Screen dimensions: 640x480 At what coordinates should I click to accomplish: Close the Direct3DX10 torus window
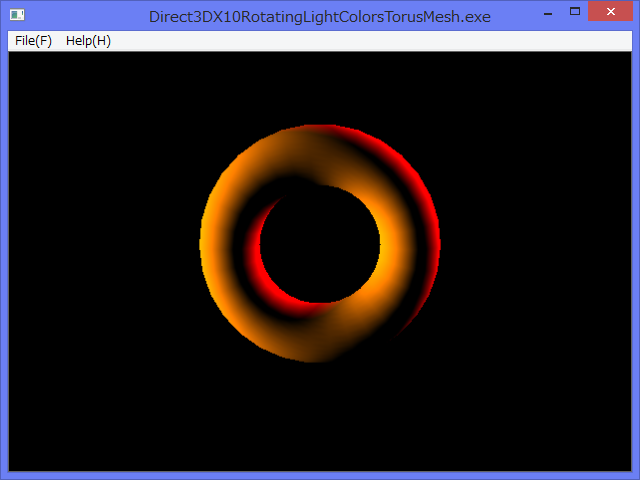click(x=611, y=11)
